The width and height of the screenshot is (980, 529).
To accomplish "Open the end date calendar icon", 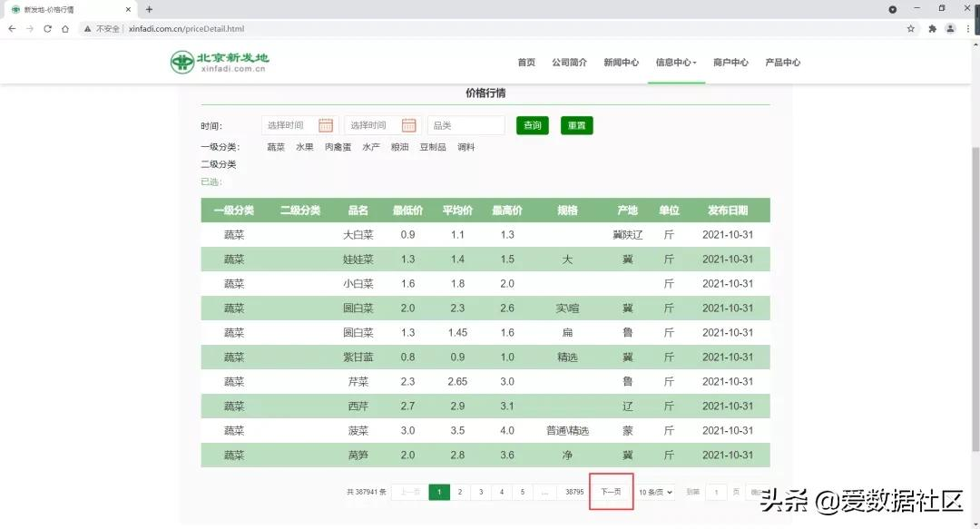I will click(x=408, y=125).
